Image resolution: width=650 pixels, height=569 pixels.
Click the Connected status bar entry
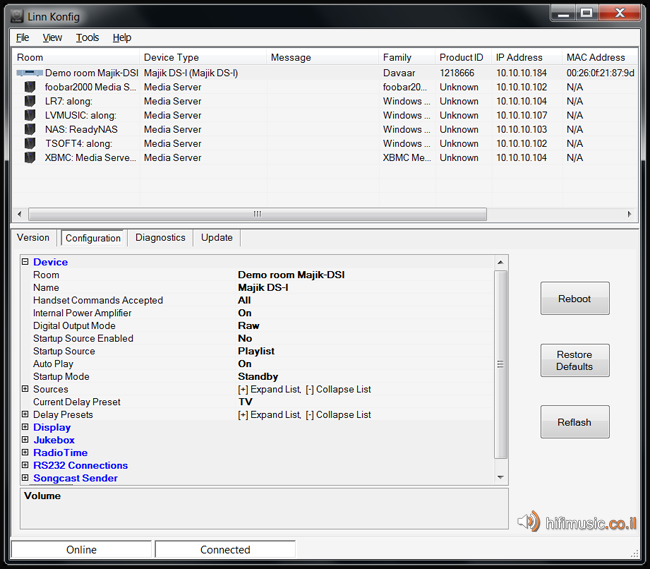pos(225,550)
